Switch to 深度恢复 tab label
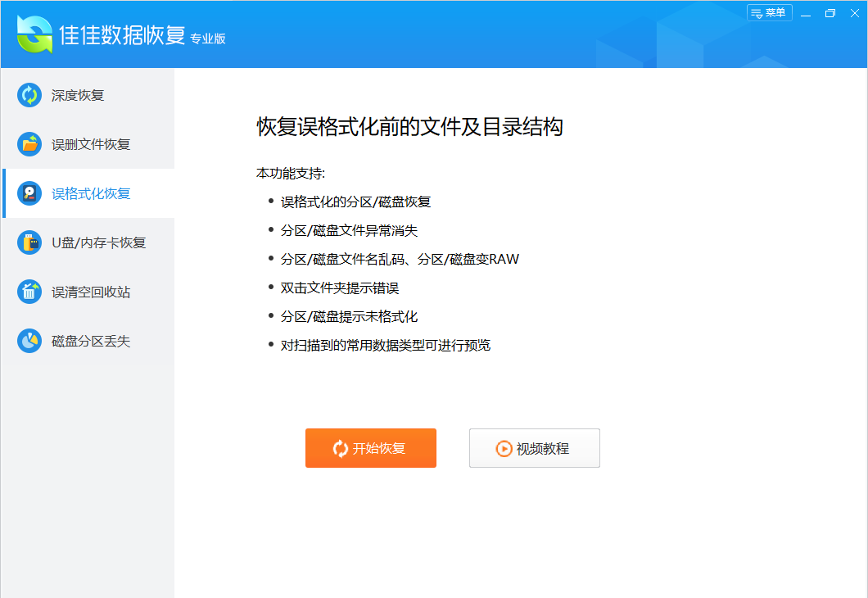This screenshot has width=868, height=598. pos(78,95)
